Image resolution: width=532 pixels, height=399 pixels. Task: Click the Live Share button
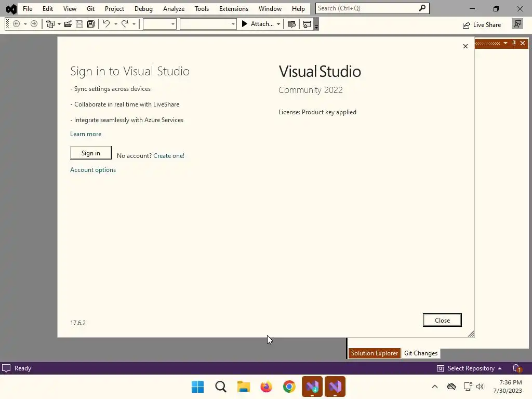482,25
